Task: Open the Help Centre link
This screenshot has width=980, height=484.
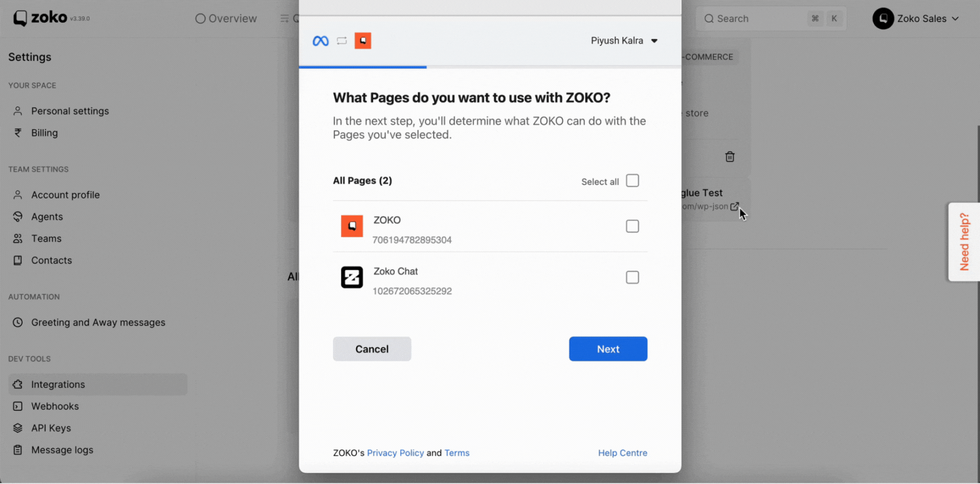Action: pyautogui.click(x=622, y=453)
